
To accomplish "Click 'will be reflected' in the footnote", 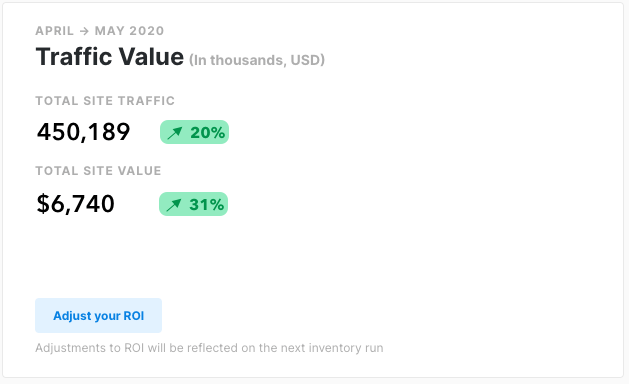I will click(x=193, y=347).
